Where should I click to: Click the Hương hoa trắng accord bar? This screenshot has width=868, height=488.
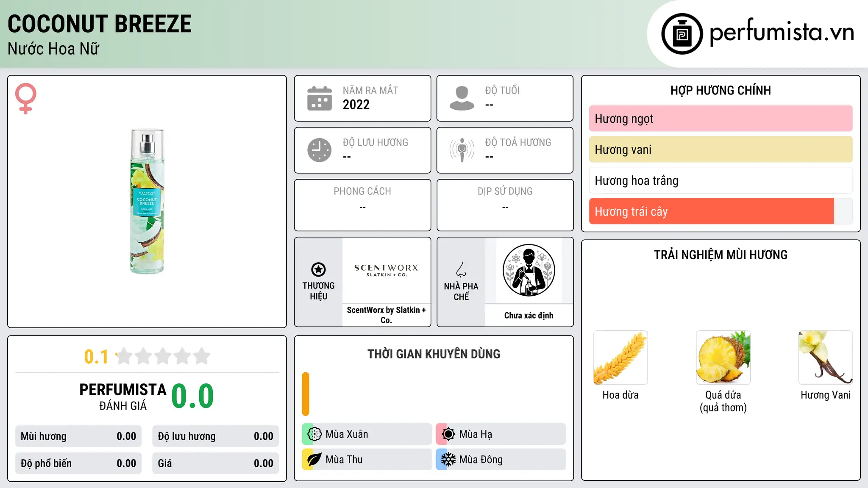point(721,180)
